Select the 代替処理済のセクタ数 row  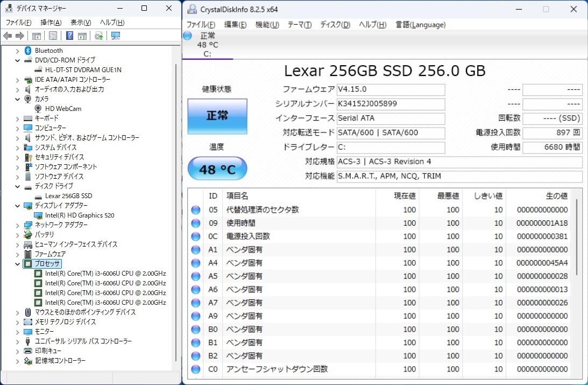pyautogui.click(x=379, y=210)
